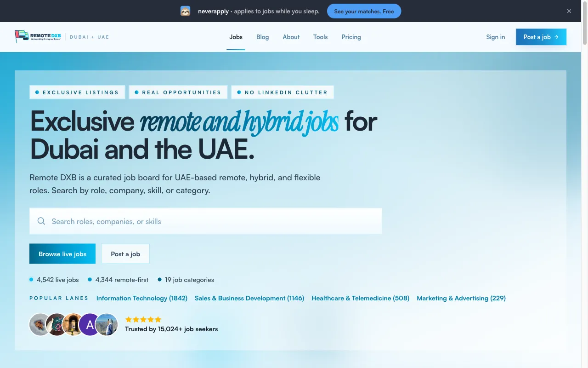
Task: Click the No LinkedIn Clutter badge
Action: (x=283, y=92)
